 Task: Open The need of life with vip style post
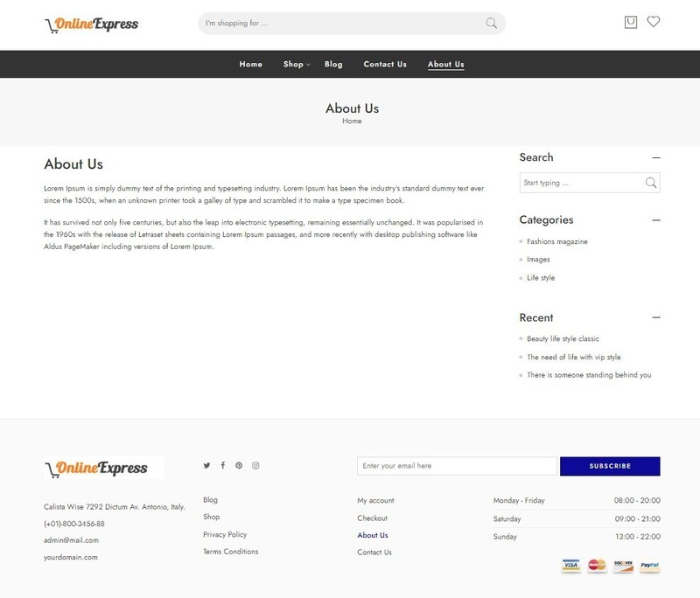[x=574, y=357]
